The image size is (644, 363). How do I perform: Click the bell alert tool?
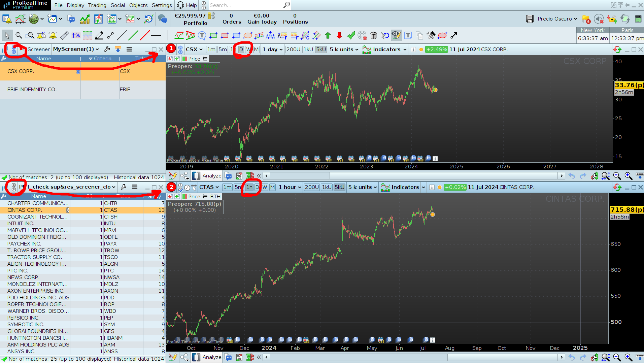pyautogui.click(x=53, y=35)
